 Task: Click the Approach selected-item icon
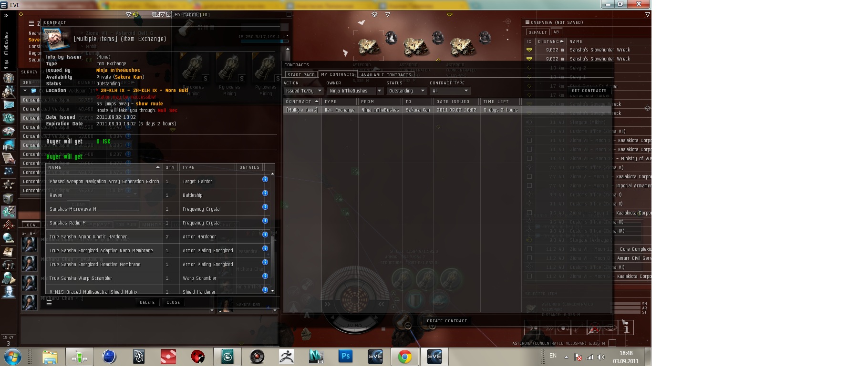531,328
